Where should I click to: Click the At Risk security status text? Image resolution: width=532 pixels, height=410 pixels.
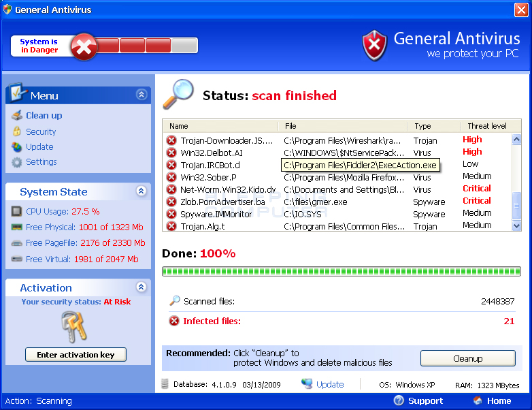tap(117, 302)
